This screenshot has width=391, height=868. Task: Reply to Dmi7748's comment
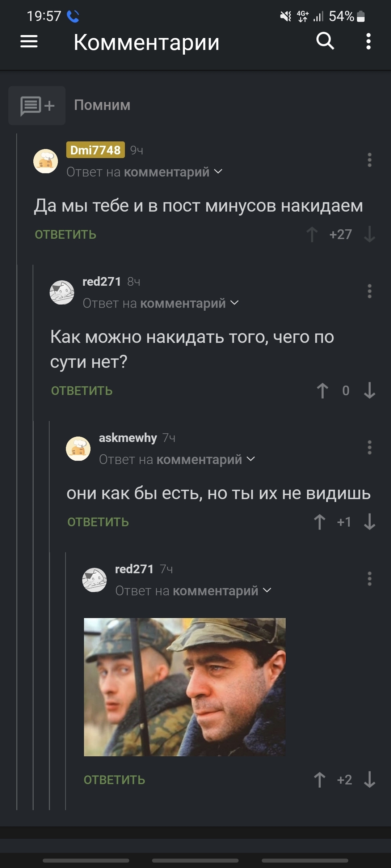[x=66, y=234]
